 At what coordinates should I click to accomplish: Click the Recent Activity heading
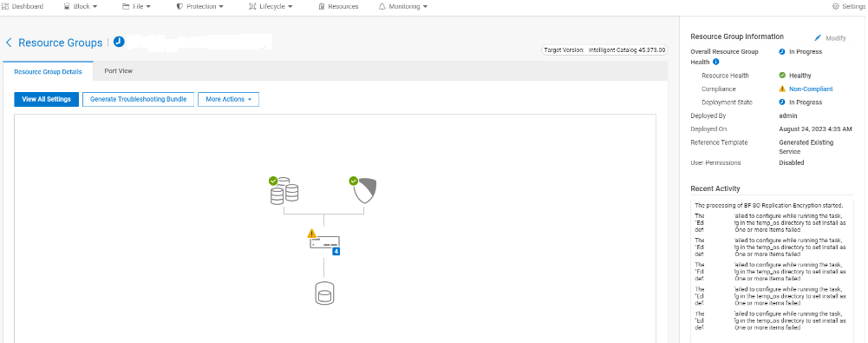click(715, 188)
